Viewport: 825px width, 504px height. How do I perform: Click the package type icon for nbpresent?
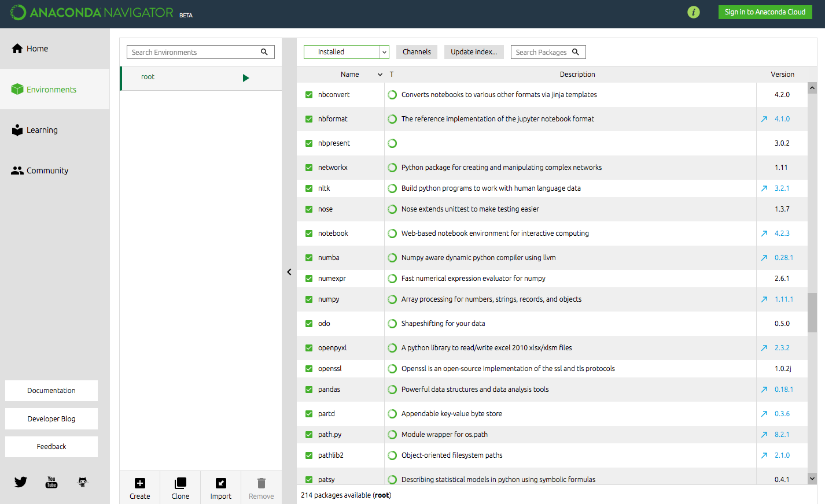coord(392,143)
